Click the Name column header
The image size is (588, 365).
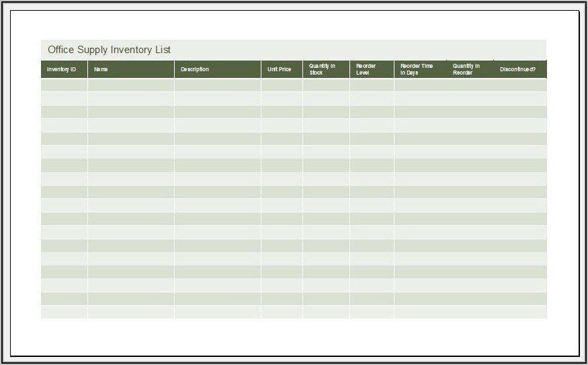(x=131, y=69)
